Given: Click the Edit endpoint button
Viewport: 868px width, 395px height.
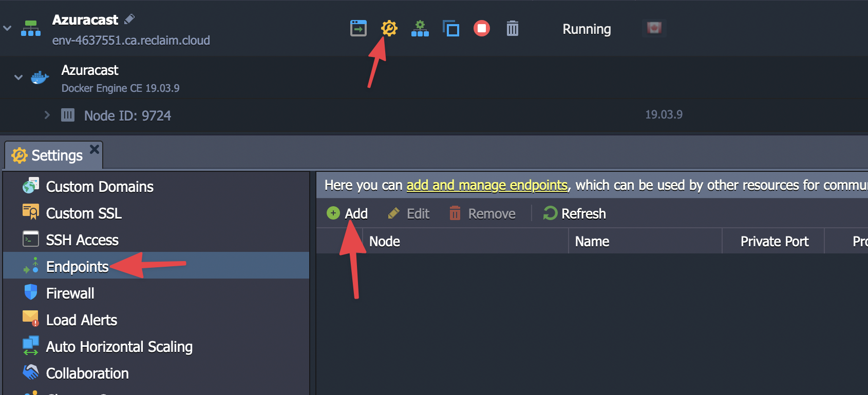Looking at the screenshot, I should pos(408,213).
